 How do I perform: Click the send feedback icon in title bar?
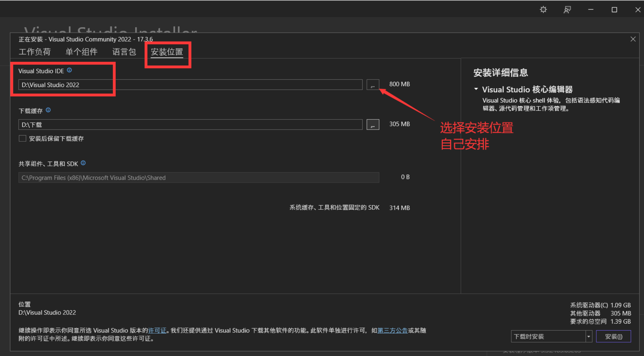click(x=567, y=9)
